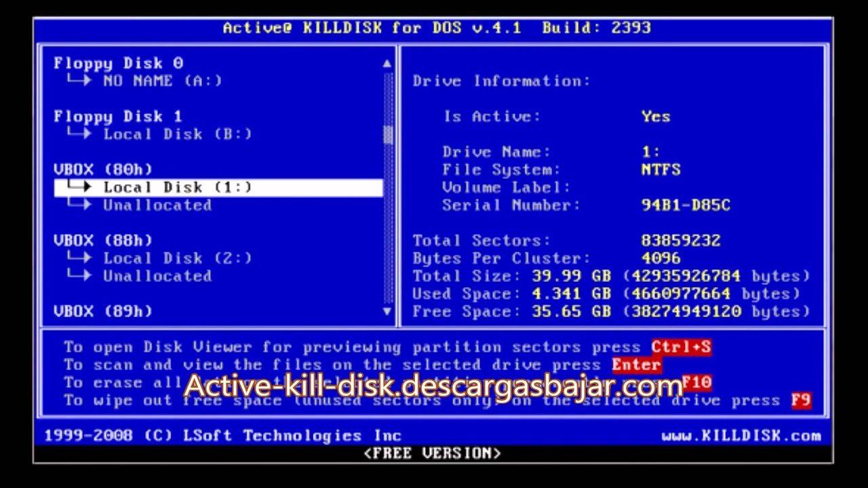Click the Ctrl+S Disk Viewer shortcut label
This screenshot has height=488, width=868.
[681, 347]
